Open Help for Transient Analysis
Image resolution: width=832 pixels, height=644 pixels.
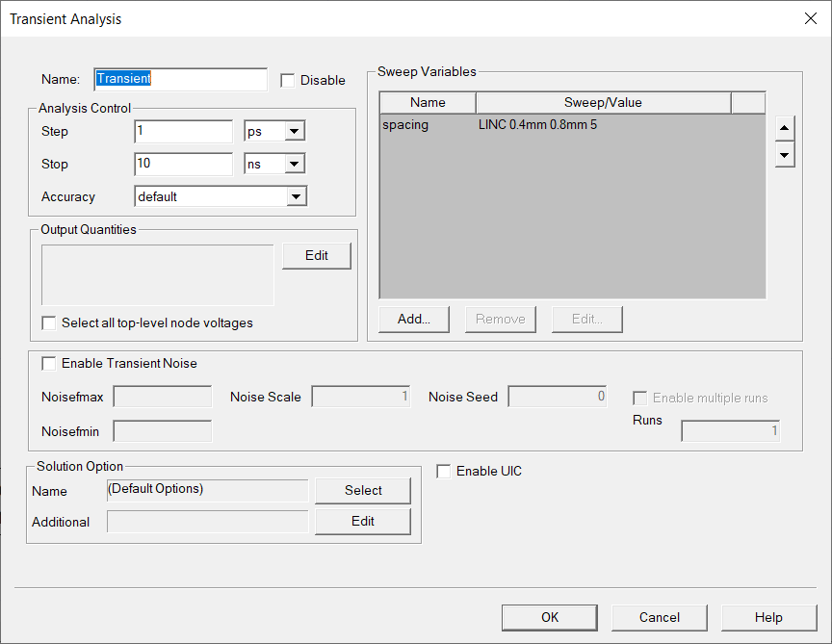pyautogui.click(x=768, y=617)
